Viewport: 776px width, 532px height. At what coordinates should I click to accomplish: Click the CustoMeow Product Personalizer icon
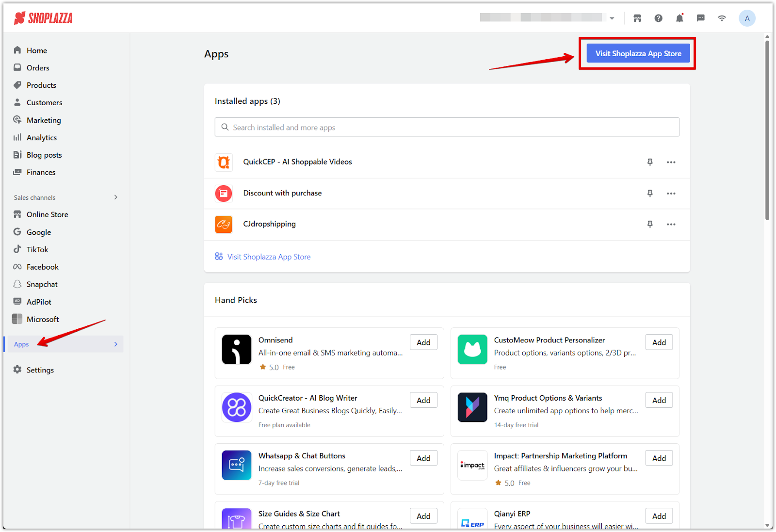tap(472, 349)
